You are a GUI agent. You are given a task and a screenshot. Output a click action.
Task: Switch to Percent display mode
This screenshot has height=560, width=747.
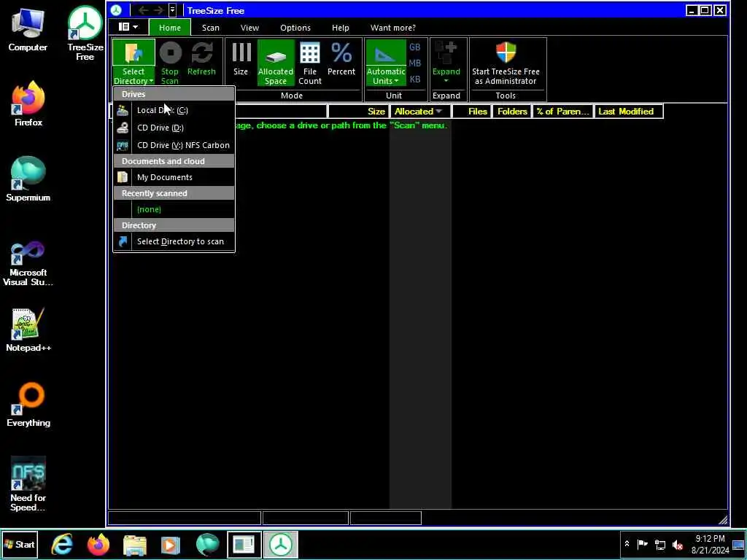341,59
